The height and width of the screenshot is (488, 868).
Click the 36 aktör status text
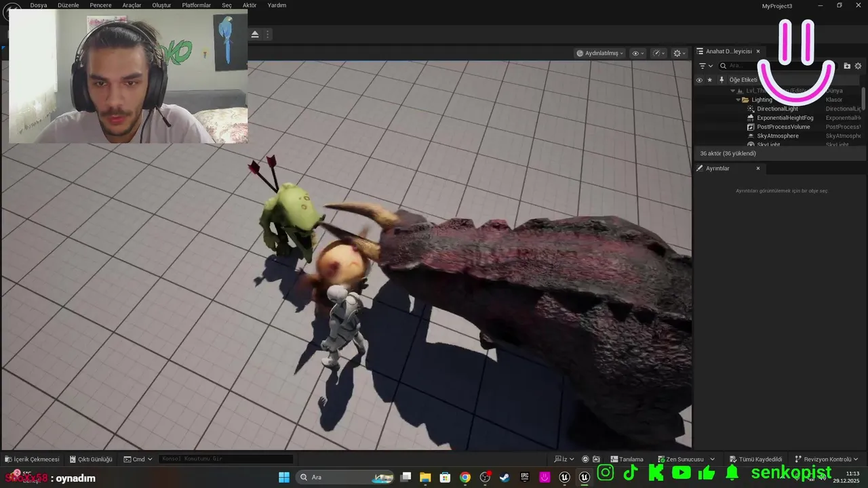pyautogui.click(x=728, y=154)
